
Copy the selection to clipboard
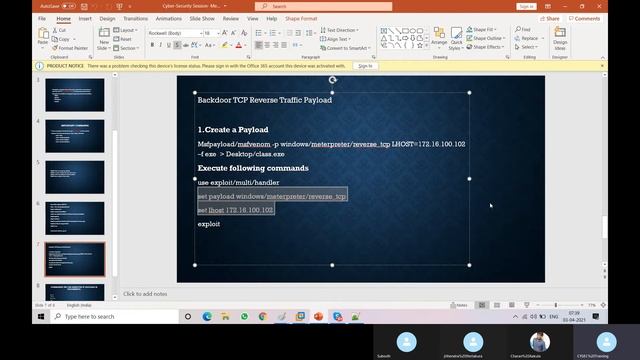pos(61,39)
